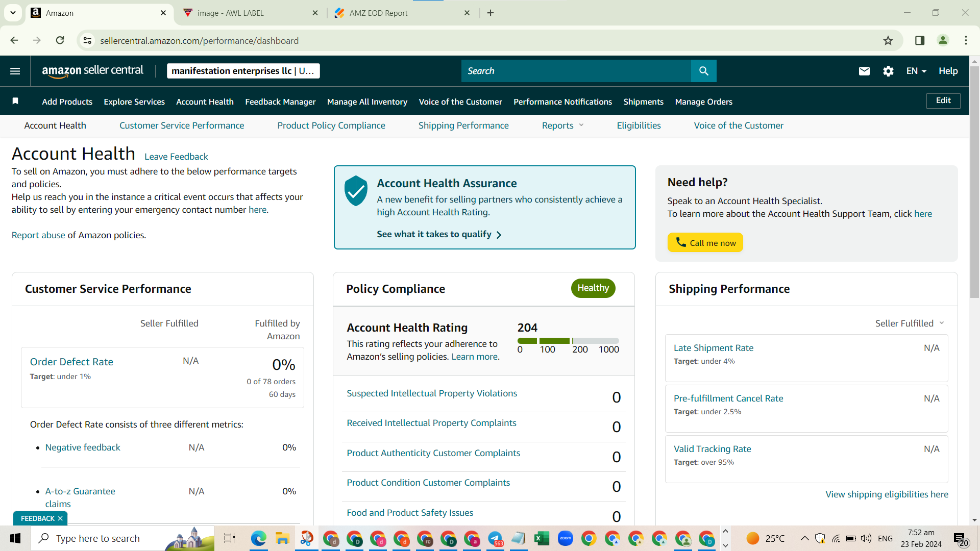980x551 pixels.
Task: Open Voice of the Customer sub-tab
Action: tap(739, 126)
